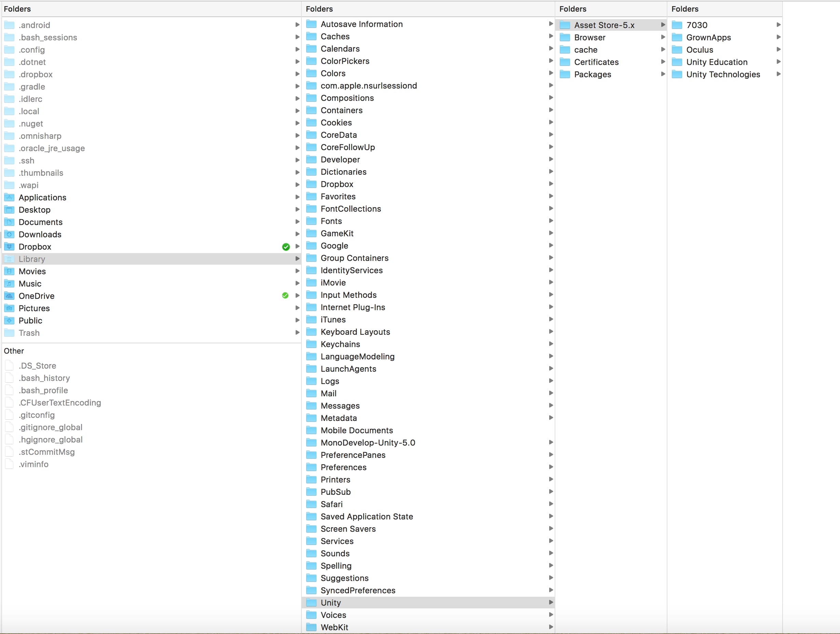Click the 7030 folder icon
This screenshot has width=840, height=634.
677,25
